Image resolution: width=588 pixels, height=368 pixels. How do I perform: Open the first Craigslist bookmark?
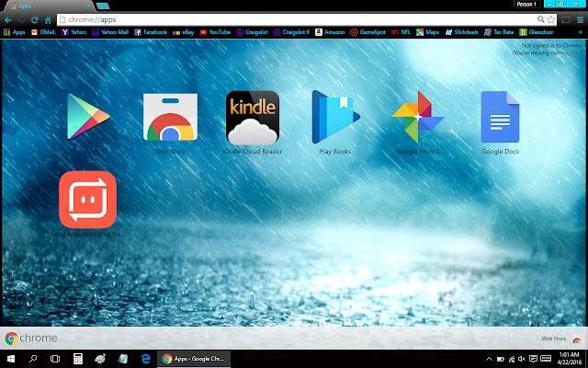pos(252,32)
